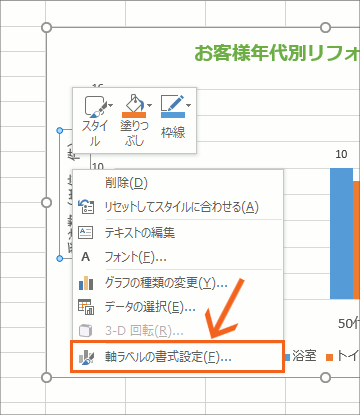Click the 塗りつぶし paint bucket icon
The height and width of the screenshot is (415, 360).
(133, 106)
